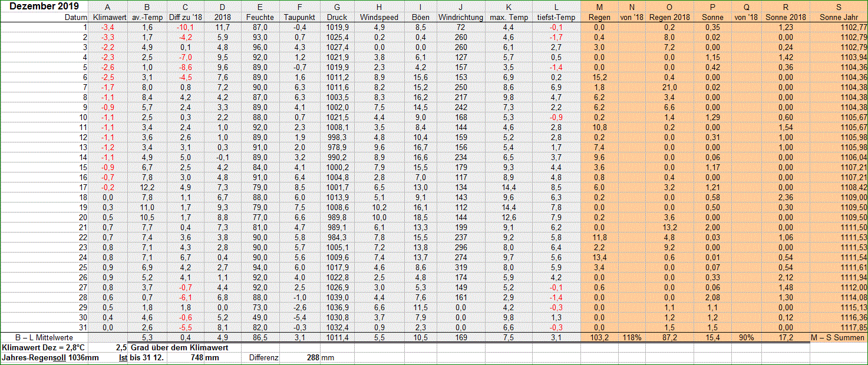Click the "Feuchte" column label

click(x=260, y=18)
